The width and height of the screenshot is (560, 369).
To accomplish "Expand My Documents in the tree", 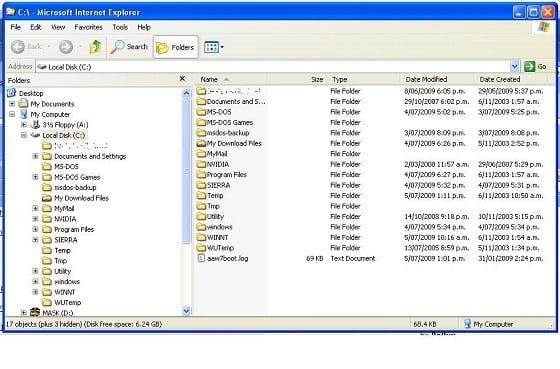I will click(x=12, y=104).
